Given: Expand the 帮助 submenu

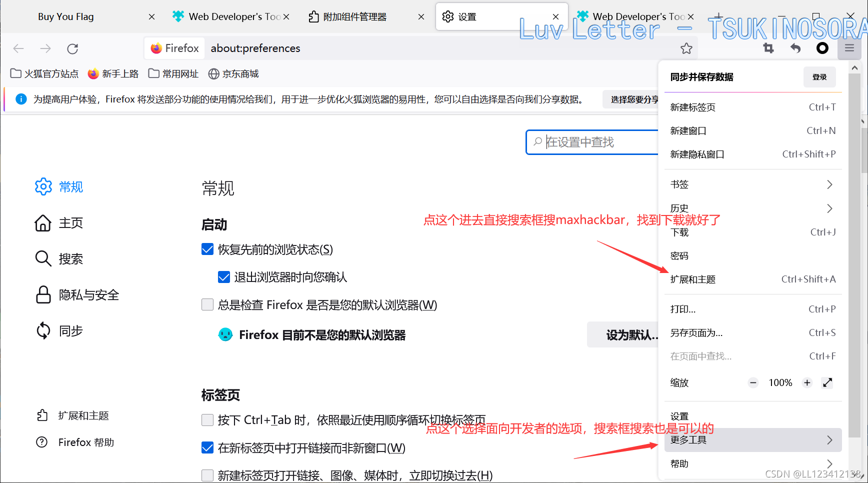Looking at the screenshot, I should coord(753,464).
